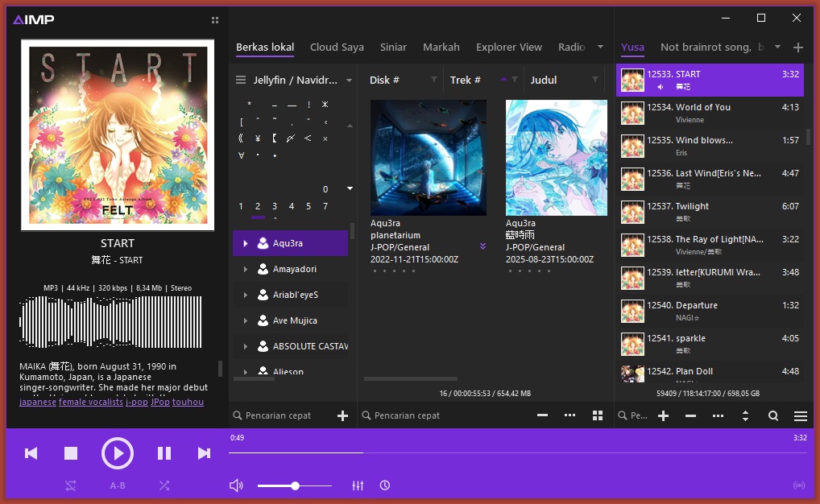The image size is (820, 504).
Task: Open Jellyfin / Navidrome grouping menu icon
Action: (241, 80)
